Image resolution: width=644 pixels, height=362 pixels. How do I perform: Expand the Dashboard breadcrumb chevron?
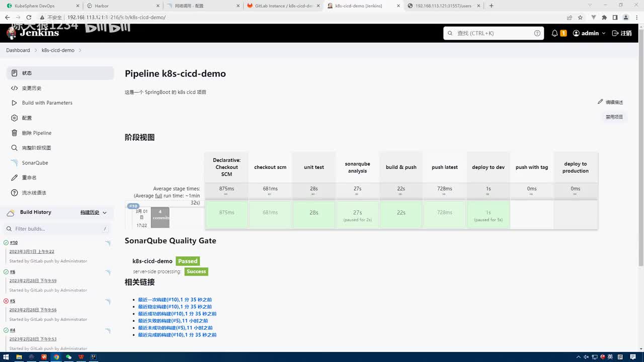point(35,50)
